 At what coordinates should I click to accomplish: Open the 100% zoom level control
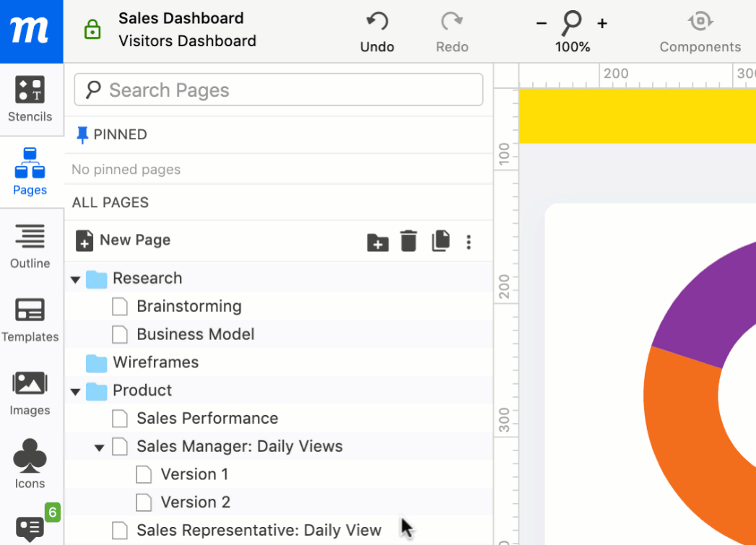click(x=572, y=47)
